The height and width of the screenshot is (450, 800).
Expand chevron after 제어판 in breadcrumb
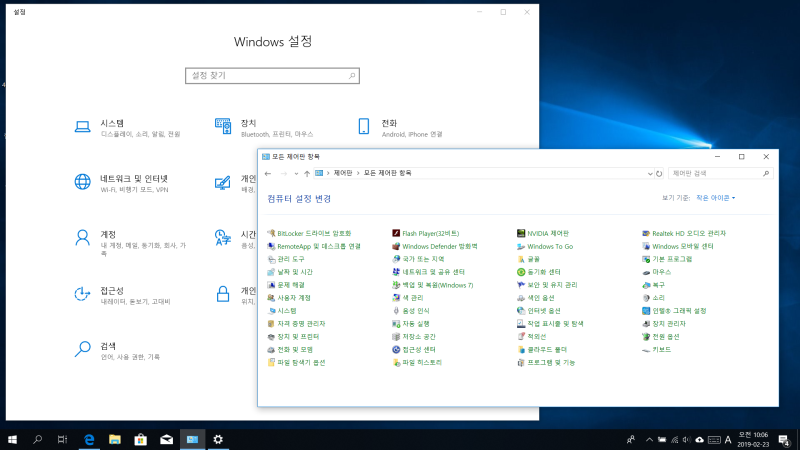click(x=358, y=173)
